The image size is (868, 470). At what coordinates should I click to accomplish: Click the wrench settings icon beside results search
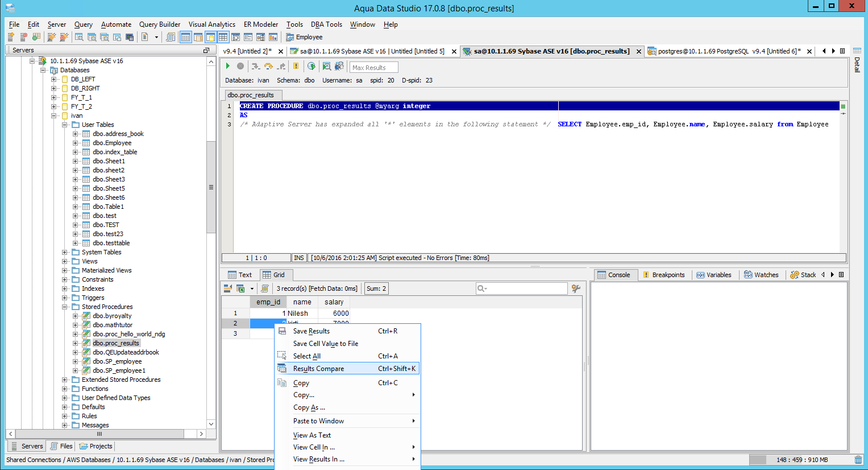pyautogui.click(x=576, y=288)
